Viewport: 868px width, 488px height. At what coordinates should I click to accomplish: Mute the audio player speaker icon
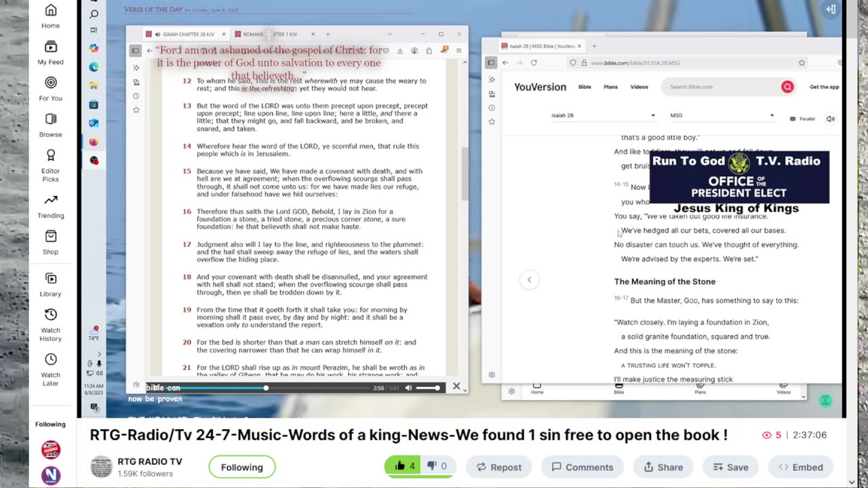click(x=408, y=388)
